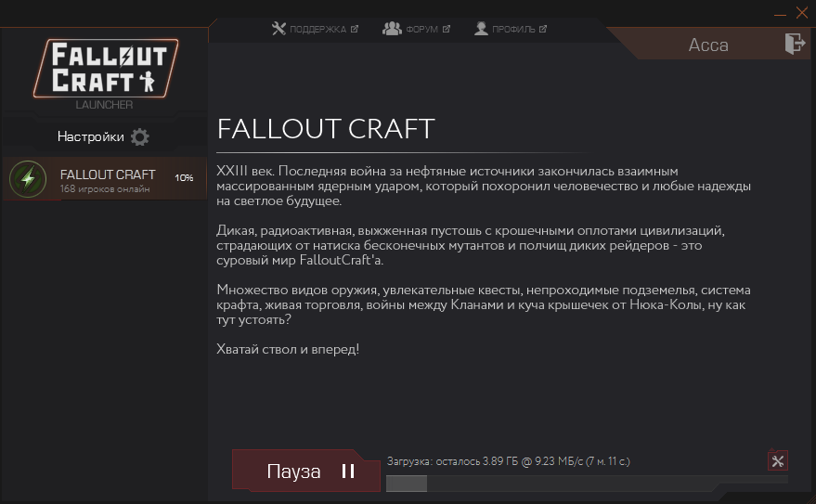The image size is (816, 504).
Task: Open the Настройки settings label
Action: tap(91, 136)
